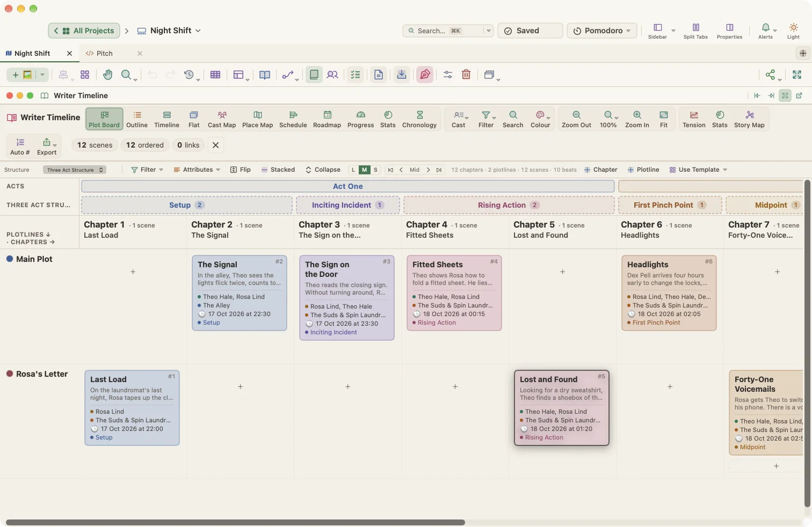Screen dimensions: 812x527
Task: Open the Three Act Structure dropdown
Action: pos(75,170)
